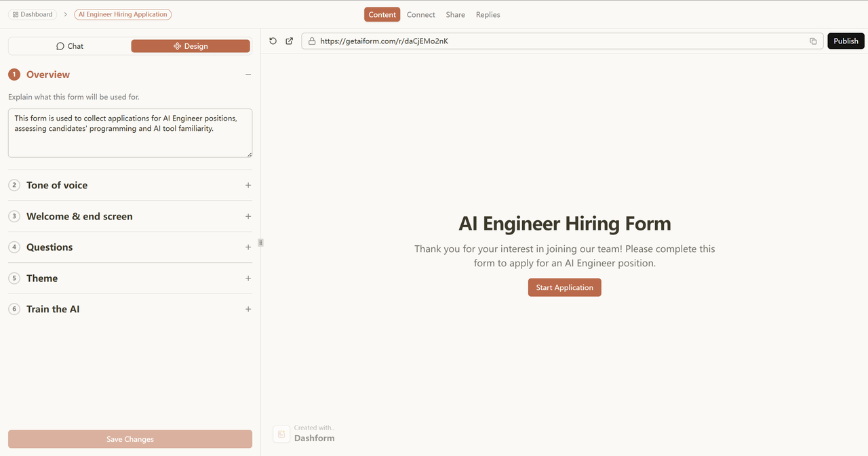Image resolution: width=868 pixels, height=456 pixels.
Task: Copy the form URL with copy icon
Action: pyautogui.click(x=813, y=41)
